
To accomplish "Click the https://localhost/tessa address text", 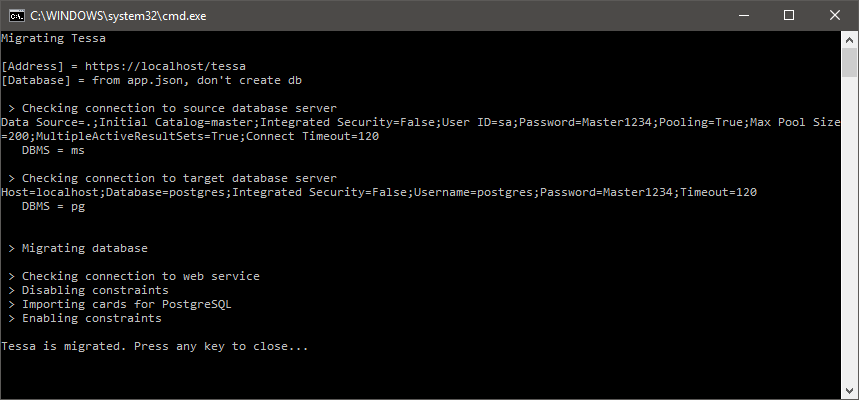I will click(x=165, y=66).
